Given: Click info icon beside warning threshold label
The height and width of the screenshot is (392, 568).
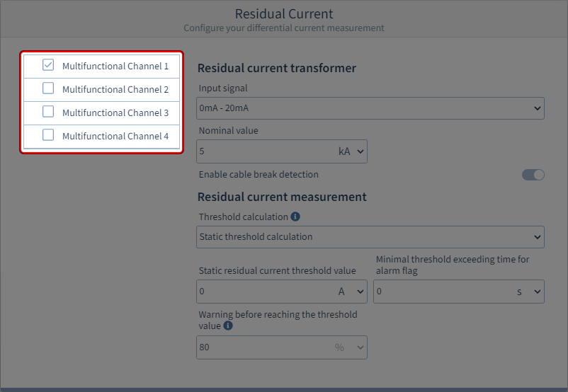Looking at the screenshot, I should [228, 325].
